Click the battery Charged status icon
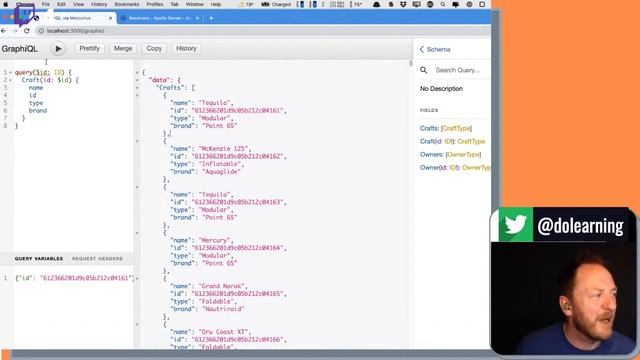Image resolution: width=640 pixels, height=360 pixels. tap(276, 4)
